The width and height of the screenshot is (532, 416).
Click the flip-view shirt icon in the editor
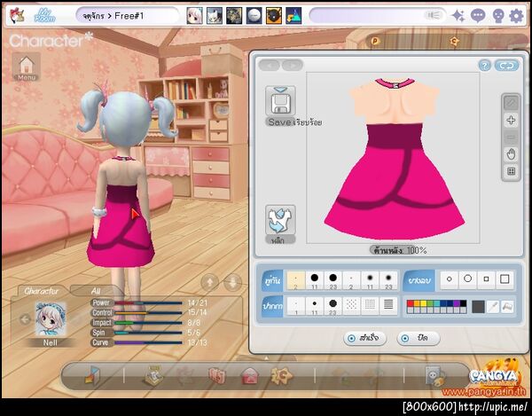[280, 220]
